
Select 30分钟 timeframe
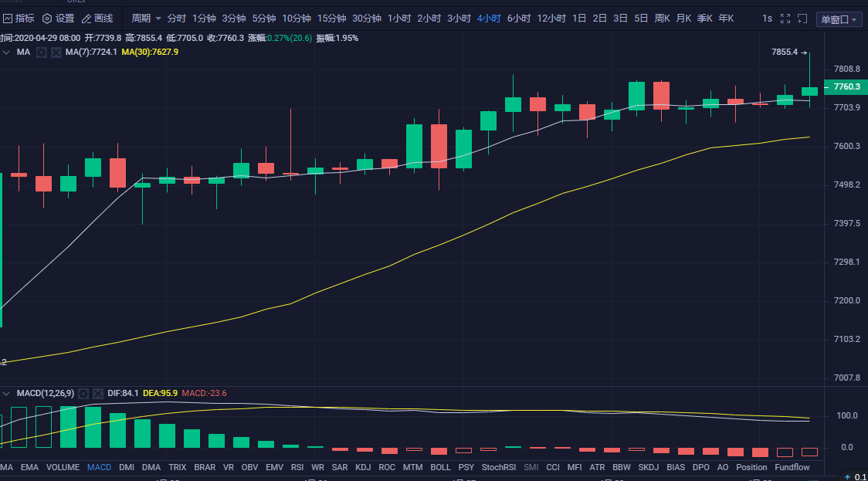(x=367, y=19)
